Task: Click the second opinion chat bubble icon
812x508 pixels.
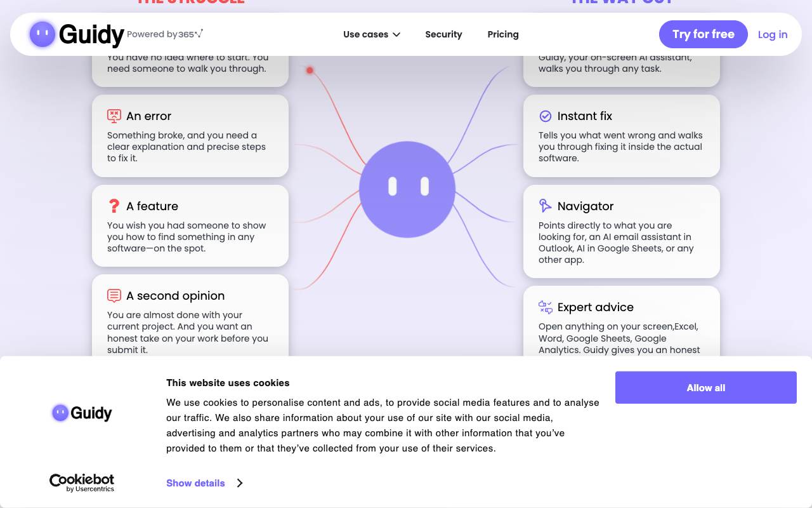Action: (114, 295)
